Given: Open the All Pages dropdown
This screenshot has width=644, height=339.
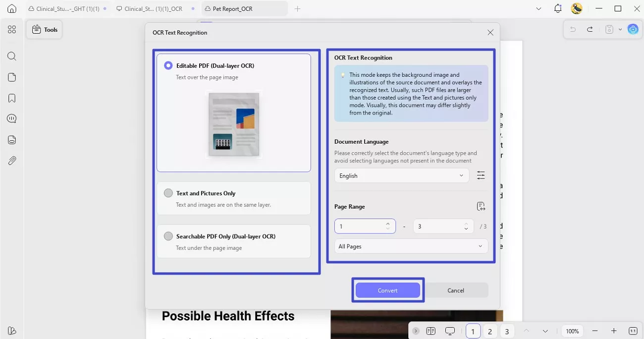Looking at the screenshot, I should [x=411, y=246].
